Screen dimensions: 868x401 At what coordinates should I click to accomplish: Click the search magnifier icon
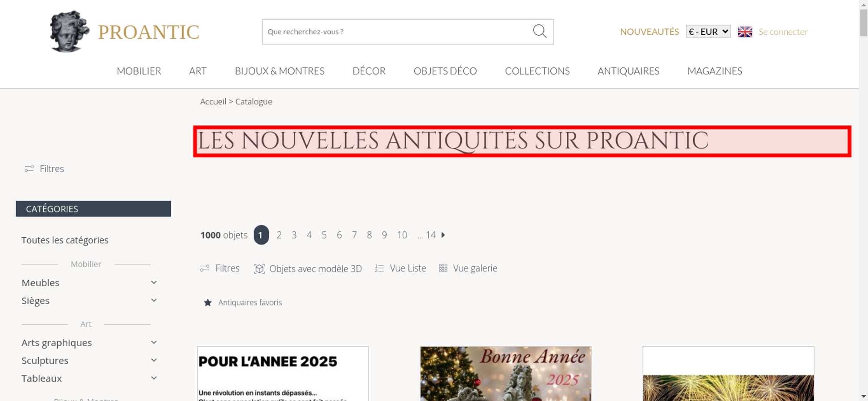539,31
